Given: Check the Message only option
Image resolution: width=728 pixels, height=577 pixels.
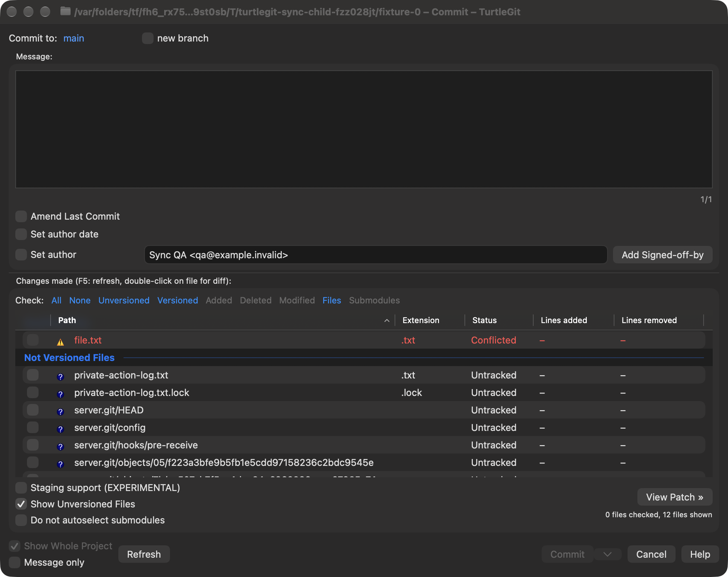Looking at the screenshot, I should [15, 562].
